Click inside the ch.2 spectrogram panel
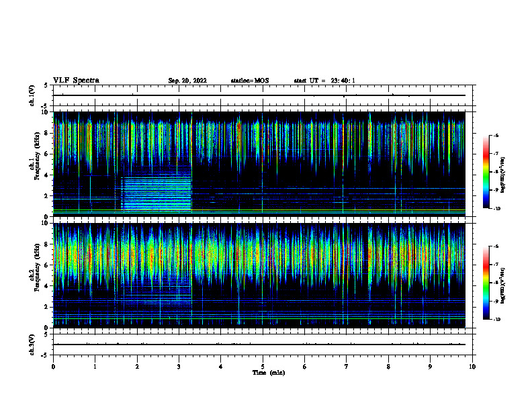Screen dimensions: 532x411 click(259, 275)
